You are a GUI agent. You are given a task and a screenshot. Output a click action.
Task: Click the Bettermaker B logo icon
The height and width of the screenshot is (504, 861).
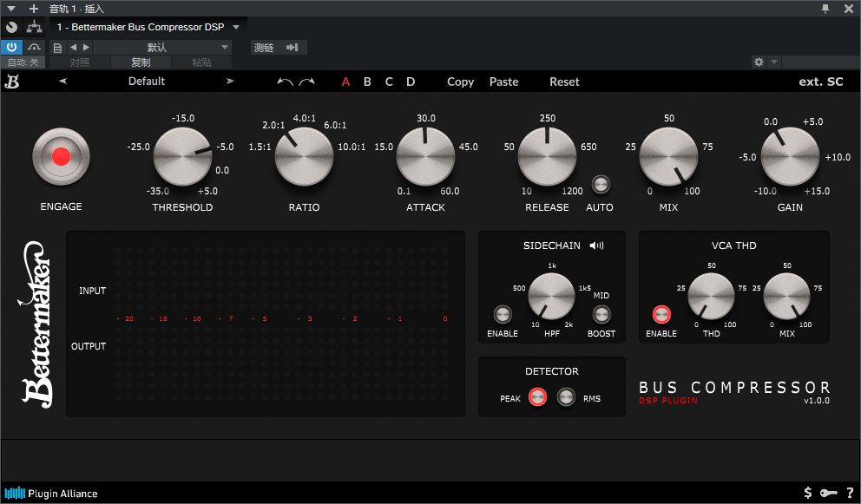pos(12,82)
